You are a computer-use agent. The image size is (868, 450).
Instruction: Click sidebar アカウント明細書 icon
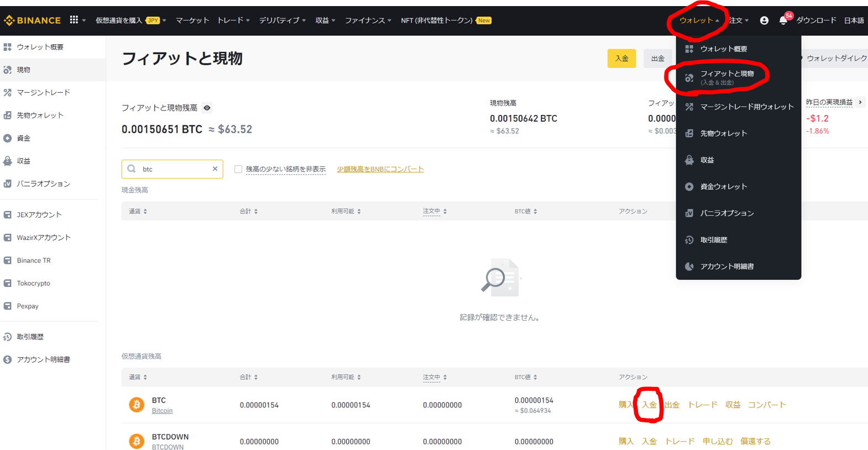click(8, 359)
